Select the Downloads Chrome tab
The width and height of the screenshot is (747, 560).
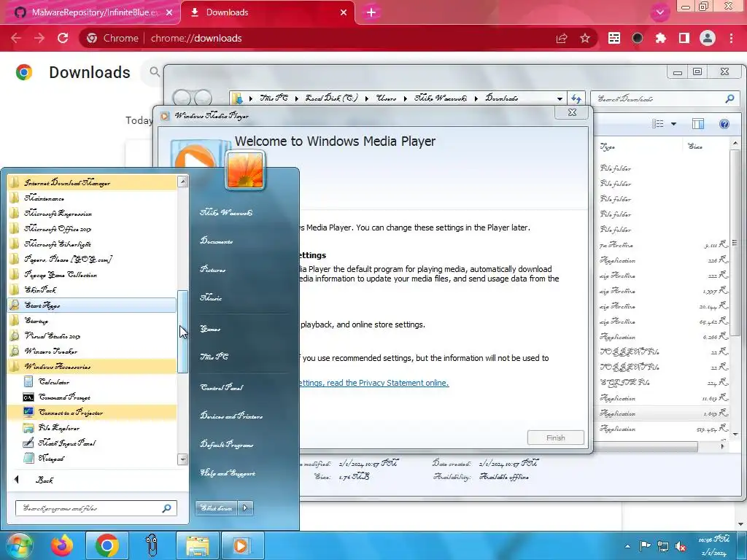(268, 12)
